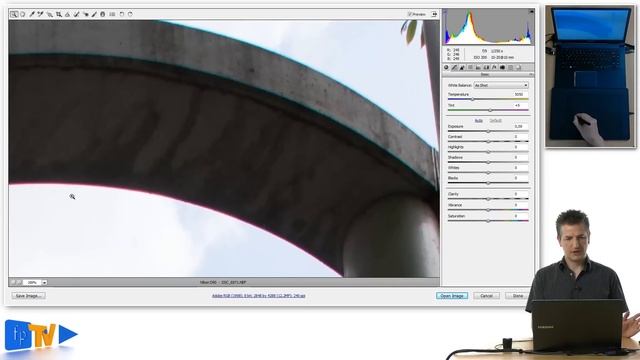The height and width of the screenshot is (360, 640).
Task: Select the White Balance eyedropper tool
Action: pos(32,14)
